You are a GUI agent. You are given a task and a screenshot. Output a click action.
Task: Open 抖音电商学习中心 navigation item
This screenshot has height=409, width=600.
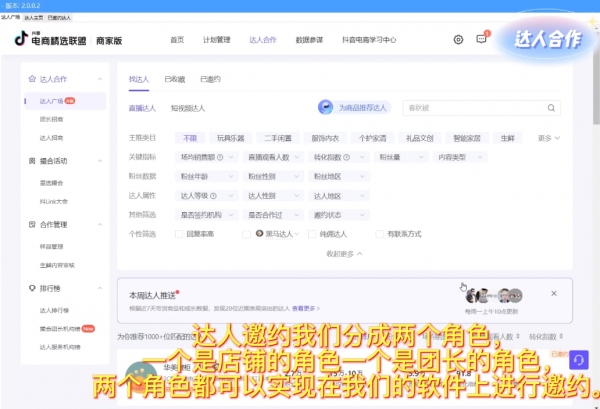click(x=369, y=40)
